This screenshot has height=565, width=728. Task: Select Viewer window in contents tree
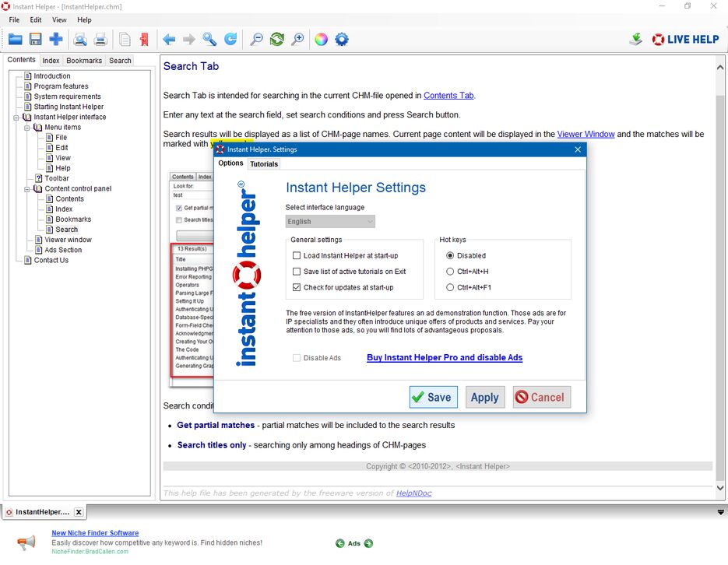pos(68,240)
